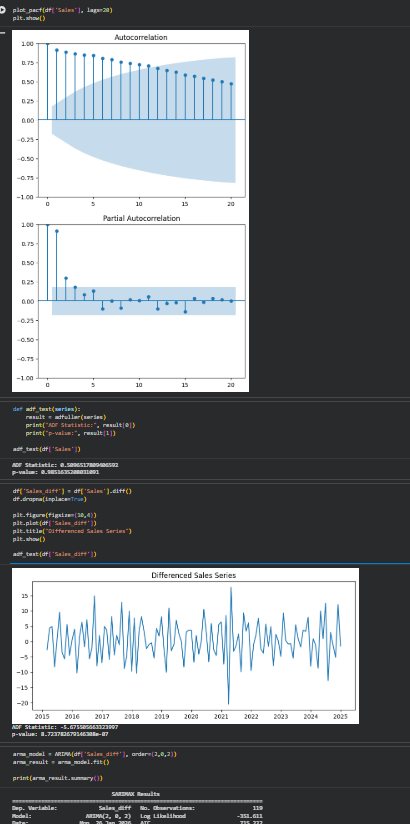
Task: Run the plot_pacf code cell
Action: tap(4, 10)
